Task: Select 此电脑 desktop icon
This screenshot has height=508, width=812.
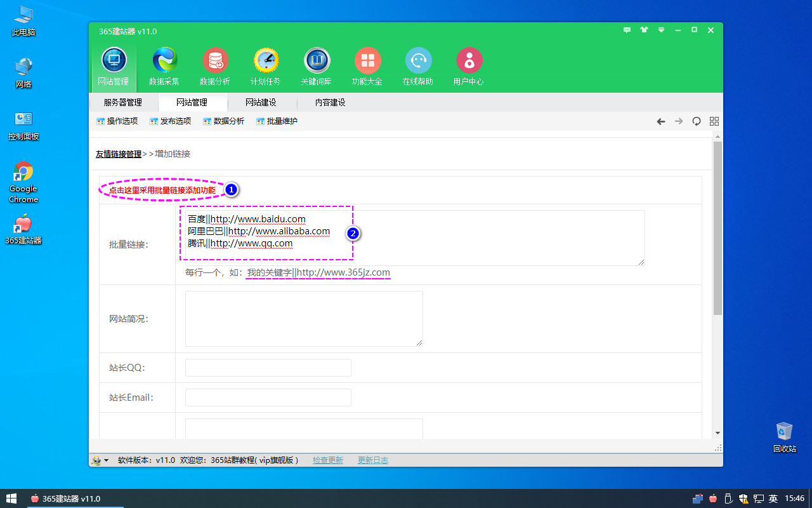Action: [23, 21]
